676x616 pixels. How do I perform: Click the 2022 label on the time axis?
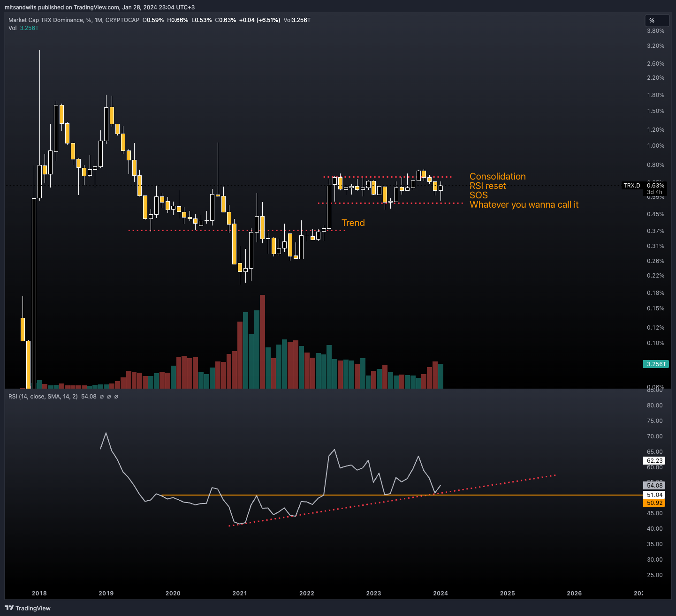307,593
